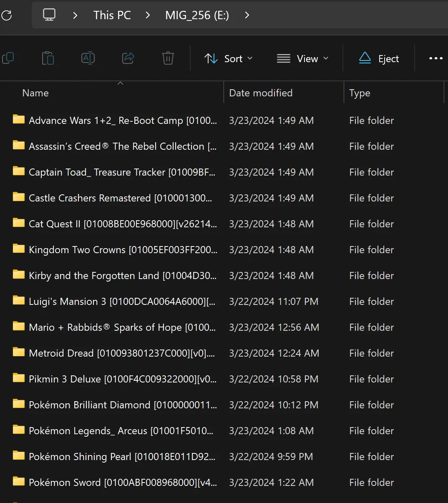Expand the chevron after MIG_256 (E:)
Image resolution: width=448 pixels, height=503 pixels.
247,15
